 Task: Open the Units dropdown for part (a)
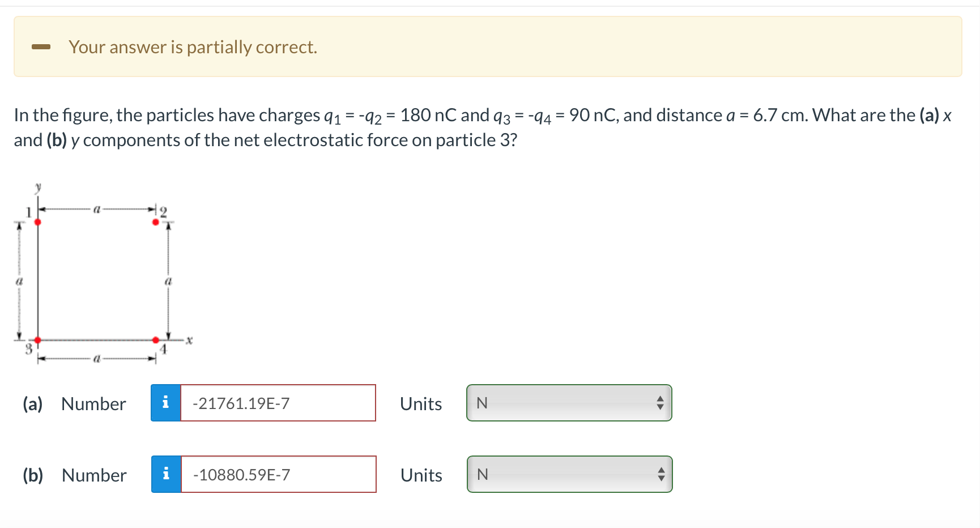click(569, 403)
